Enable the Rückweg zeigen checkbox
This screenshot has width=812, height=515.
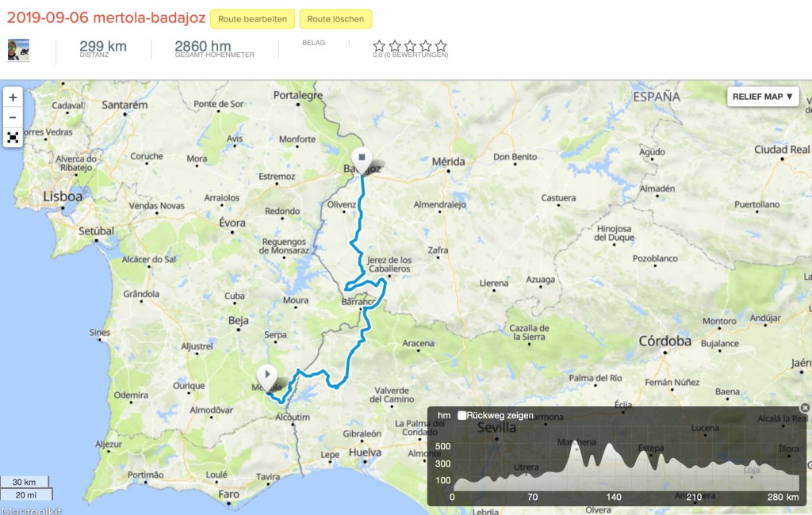[462, 415]
